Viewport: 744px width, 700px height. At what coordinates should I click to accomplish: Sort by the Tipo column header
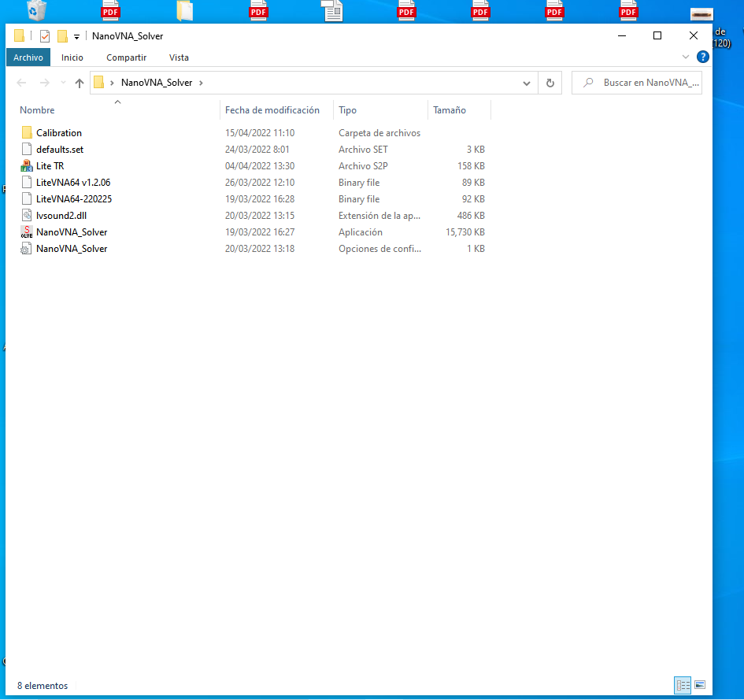tap(347, 110)
